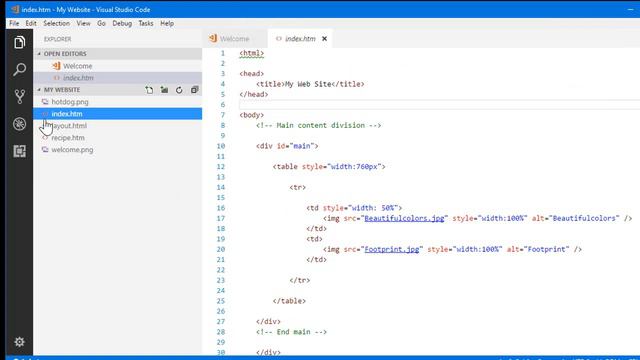This screenshot has height=360, width=640.
Task: Click line number 25 in the gutter
Action: (x=221, y=301)
